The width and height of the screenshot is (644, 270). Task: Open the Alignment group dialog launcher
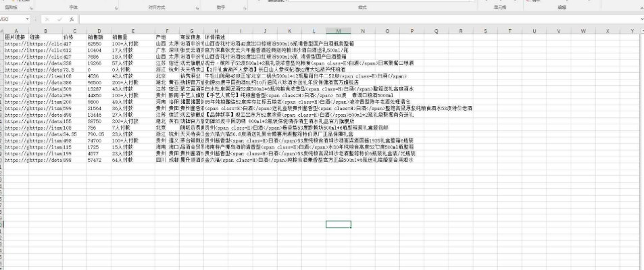click(x=197, y=8)
